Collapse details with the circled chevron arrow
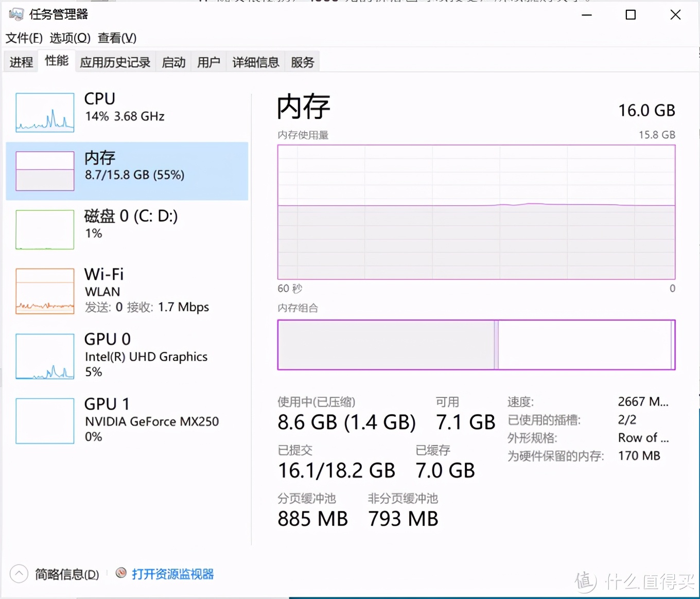 pos(19,573)
